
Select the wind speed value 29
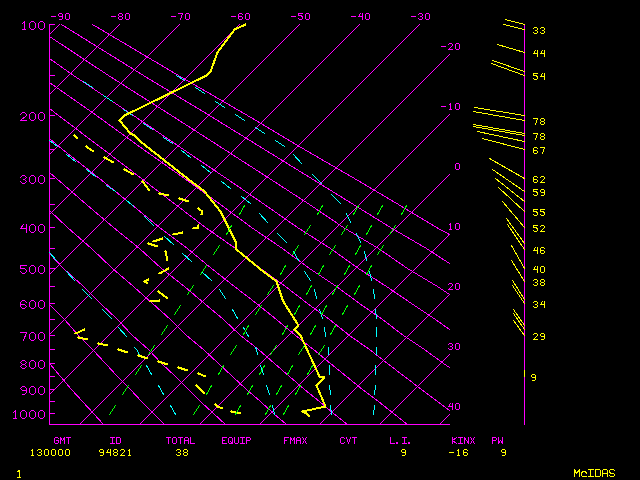(x=538, y=337)
